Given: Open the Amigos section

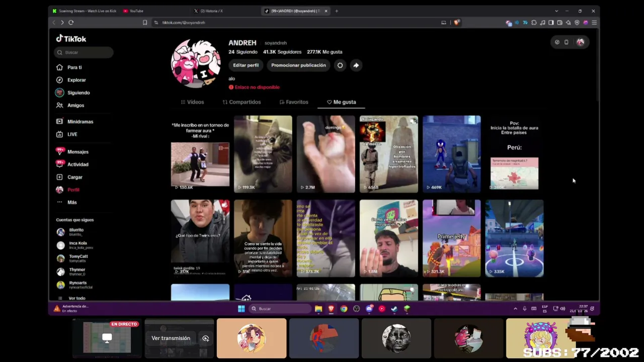Looking at the screenshot, I should click(x=70, y=105).
